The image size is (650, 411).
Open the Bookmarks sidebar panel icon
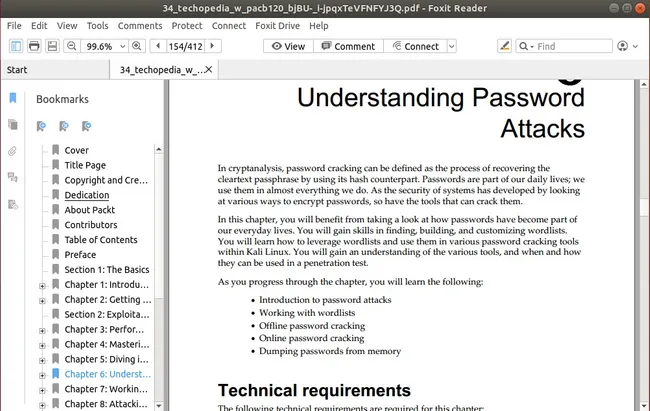pyautogui.click(x=13, y=98)
